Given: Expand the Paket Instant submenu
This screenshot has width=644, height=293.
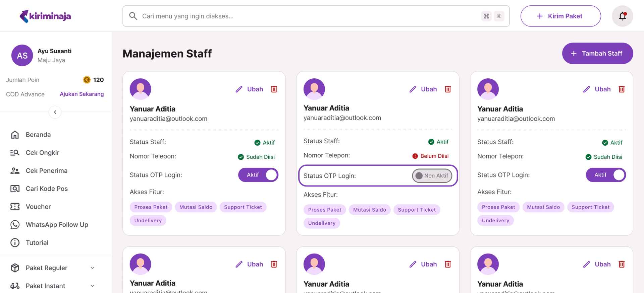Looking at the screenshot, I should (52, 286).
